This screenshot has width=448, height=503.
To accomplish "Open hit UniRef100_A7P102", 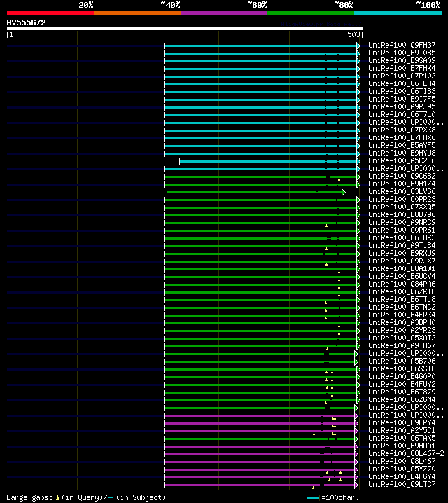I will (x=402, y=76).
